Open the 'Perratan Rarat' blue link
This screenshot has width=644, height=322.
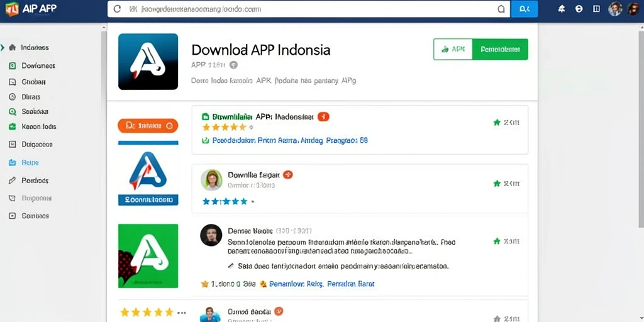click(x=351, y=284)
